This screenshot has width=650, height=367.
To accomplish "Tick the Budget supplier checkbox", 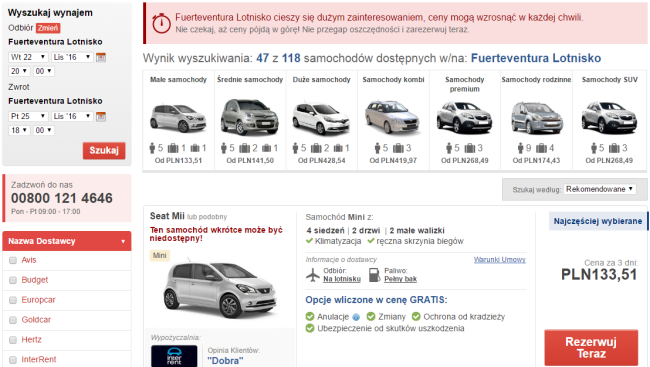I will coord(13,280).
